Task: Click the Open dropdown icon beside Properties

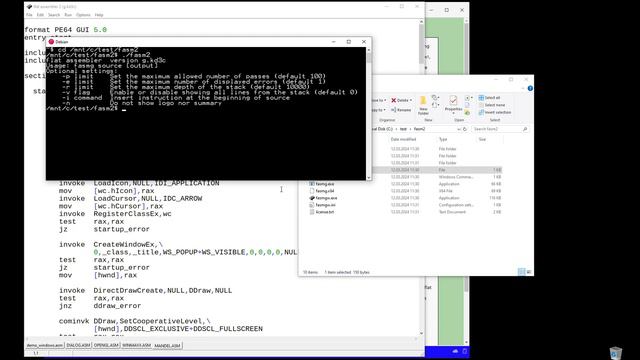Action: click(468, 98)
